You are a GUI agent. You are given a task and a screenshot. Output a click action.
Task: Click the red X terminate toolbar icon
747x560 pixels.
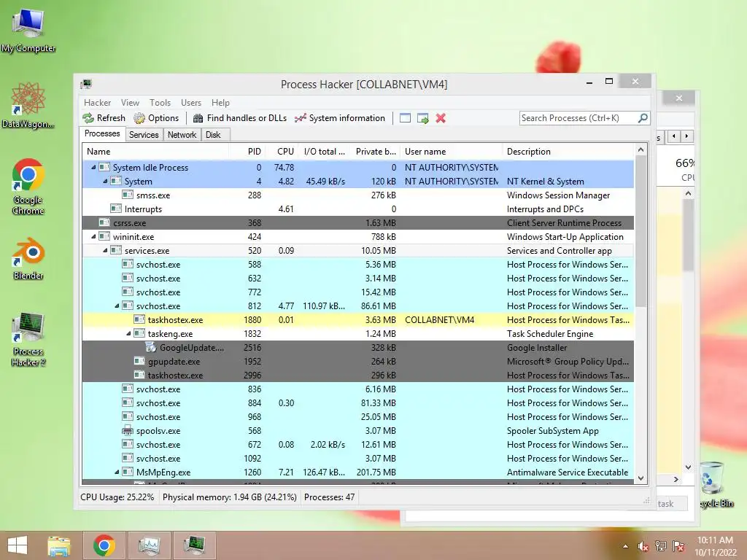(441, 118)
